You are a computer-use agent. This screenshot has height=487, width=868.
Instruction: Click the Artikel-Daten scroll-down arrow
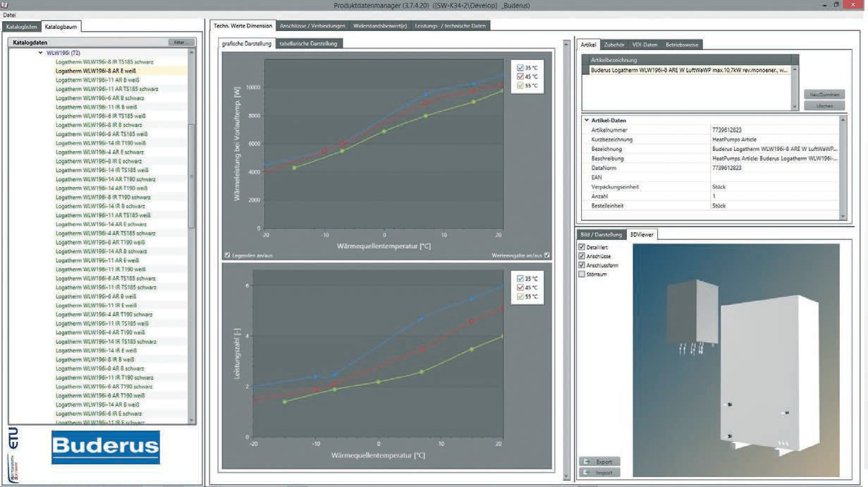(843, 216)
